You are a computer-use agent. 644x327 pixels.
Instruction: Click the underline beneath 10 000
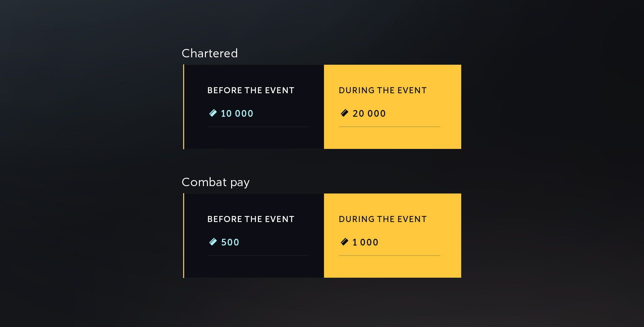258,127
